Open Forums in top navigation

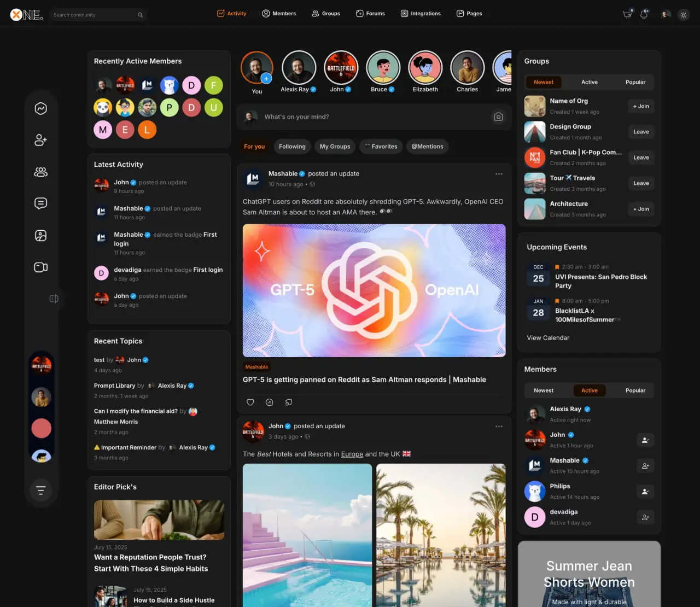click(370, 14)
